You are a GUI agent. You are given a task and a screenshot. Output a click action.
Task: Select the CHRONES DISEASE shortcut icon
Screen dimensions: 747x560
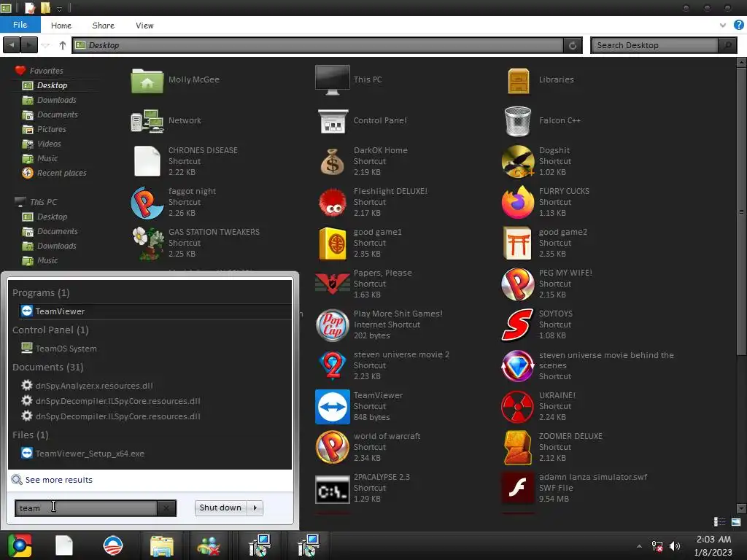[x=147, y=161]
